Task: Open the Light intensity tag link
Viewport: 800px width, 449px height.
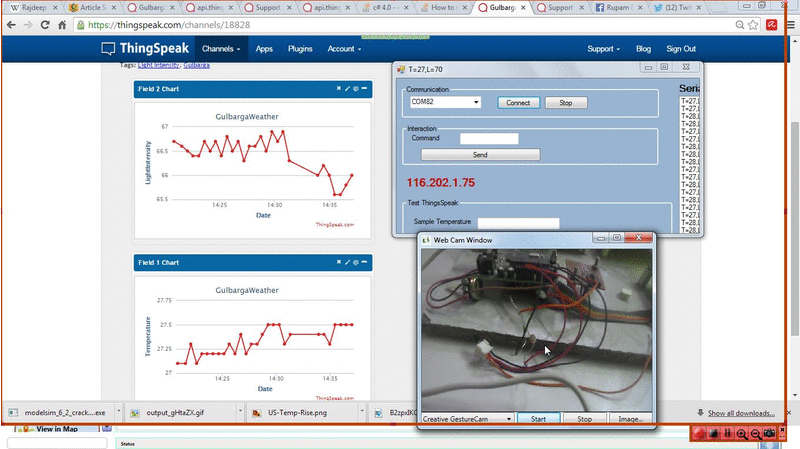Action: (x=159, y=65)
